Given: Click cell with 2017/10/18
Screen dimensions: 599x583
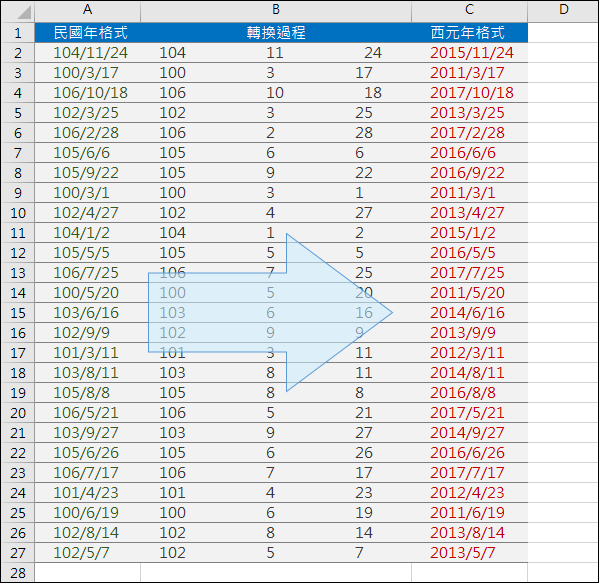Looking at the screenshot, I should point(469,93).
